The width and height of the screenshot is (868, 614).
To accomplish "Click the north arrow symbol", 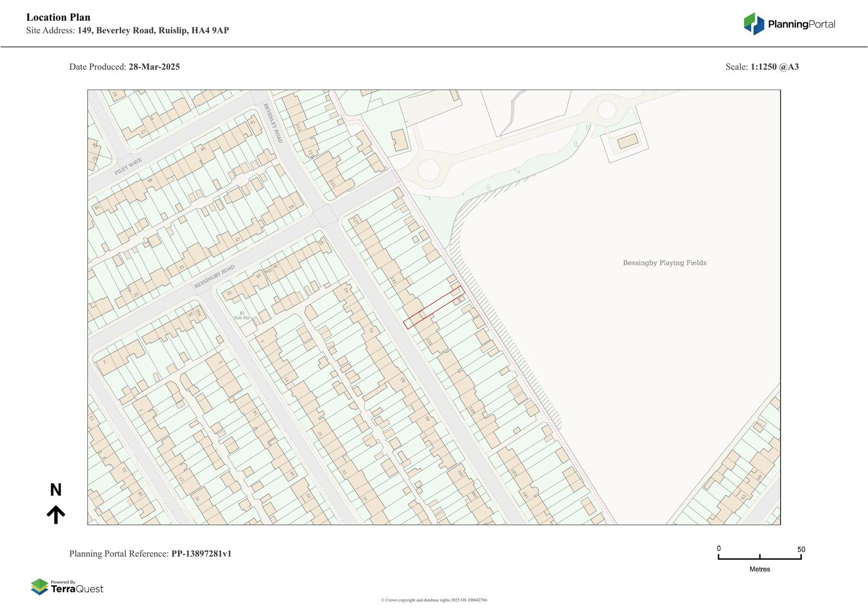I will (55, 515).
